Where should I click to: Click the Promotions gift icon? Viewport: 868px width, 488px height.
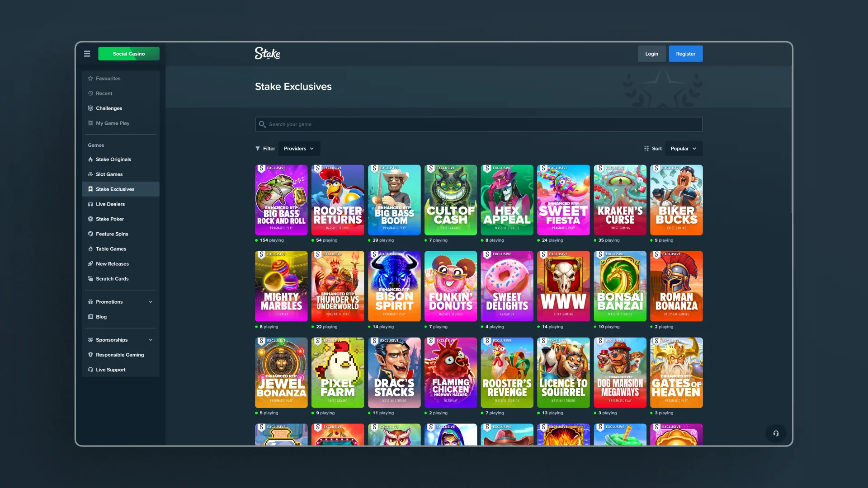pyautogui.click(x=90, y=302)
